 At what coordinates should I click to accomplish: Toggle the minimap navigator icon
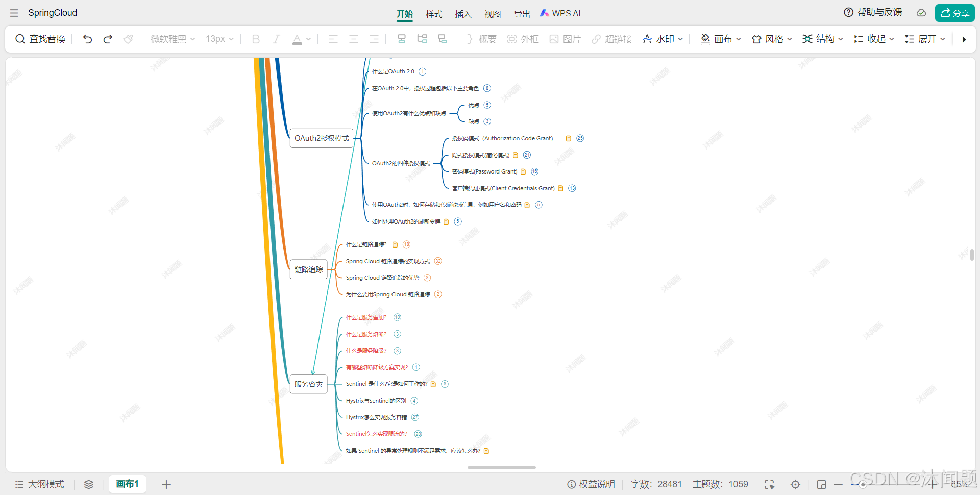[821, 484]
